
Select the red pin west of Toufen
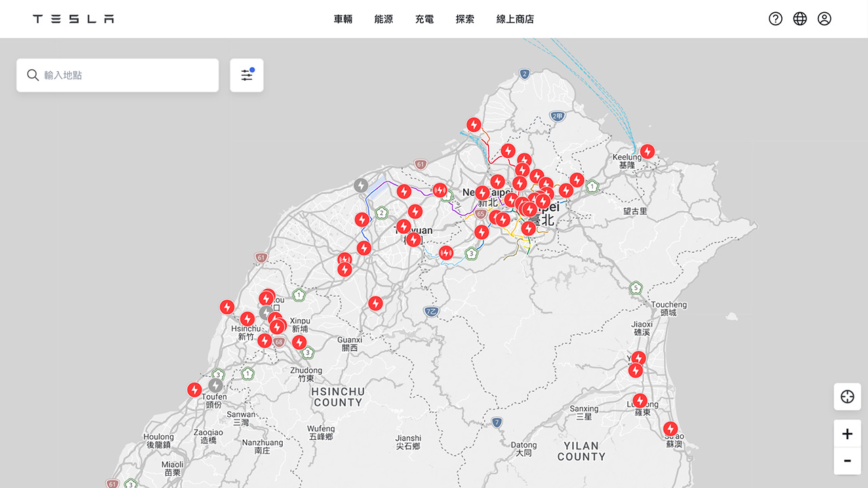pos(195,390)
